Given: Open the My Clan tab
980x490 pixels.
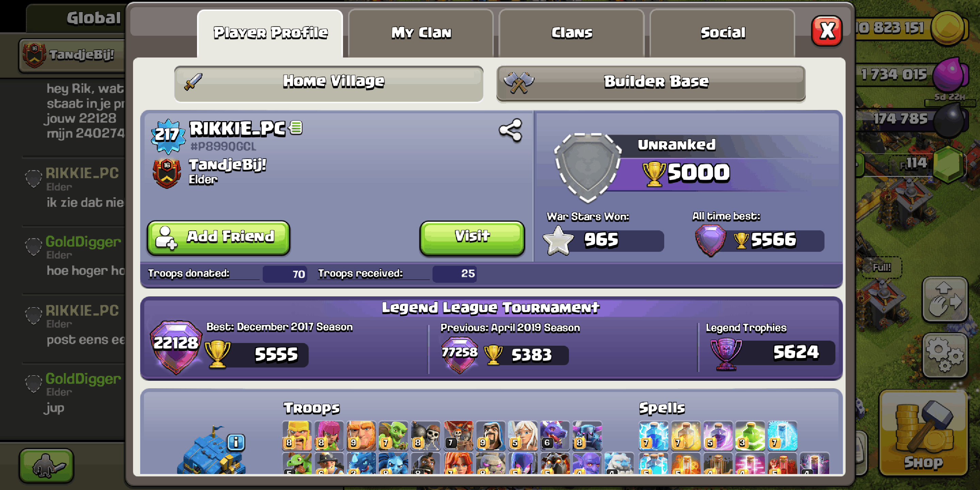Looking at the screenshot, I should click(x=421, y=33).
